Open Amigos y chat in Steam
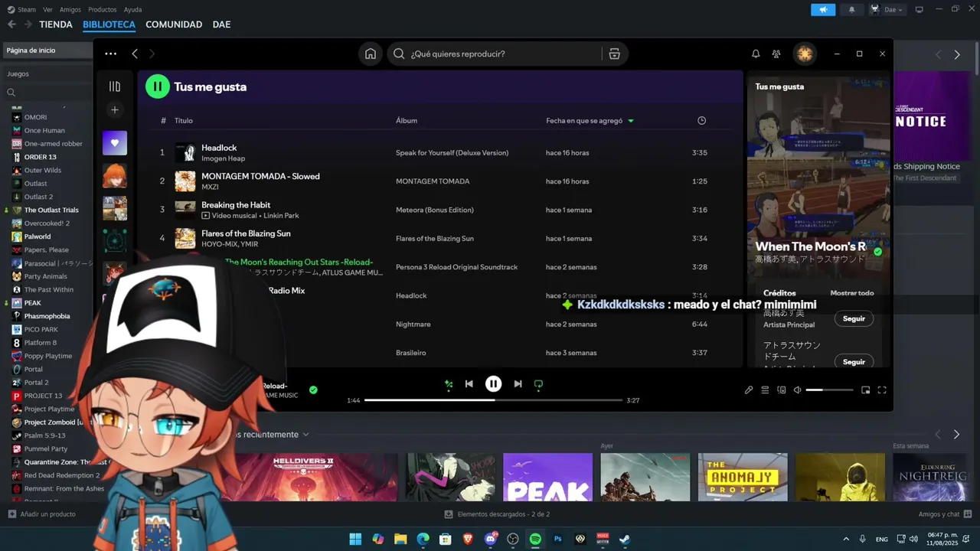The height and width of the screenshot is (551, 980). 945,514
